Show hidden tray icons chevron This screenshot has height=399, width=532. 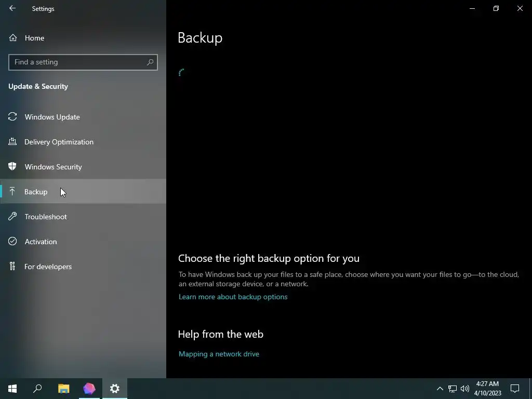pos(440,389)
